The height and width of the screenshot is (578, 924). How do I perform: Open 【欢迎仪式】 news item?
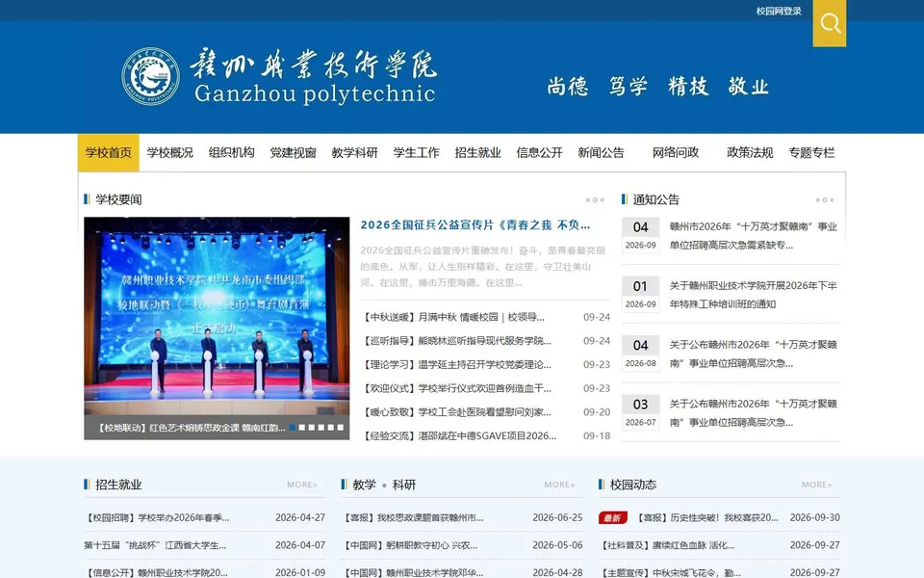[457, 388]
